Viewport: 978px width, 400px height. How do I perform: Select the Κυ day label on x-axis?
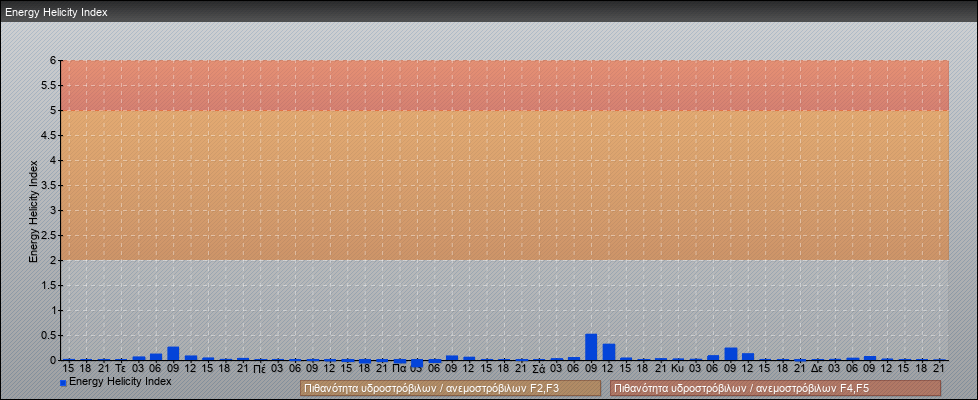[x=677, y=369]
